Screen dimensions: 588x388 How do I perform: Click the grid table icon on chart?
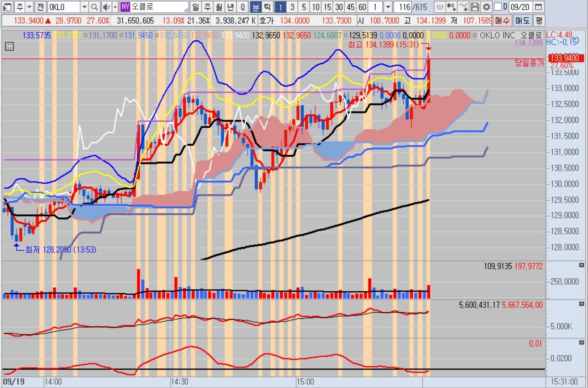coord(9,46)
